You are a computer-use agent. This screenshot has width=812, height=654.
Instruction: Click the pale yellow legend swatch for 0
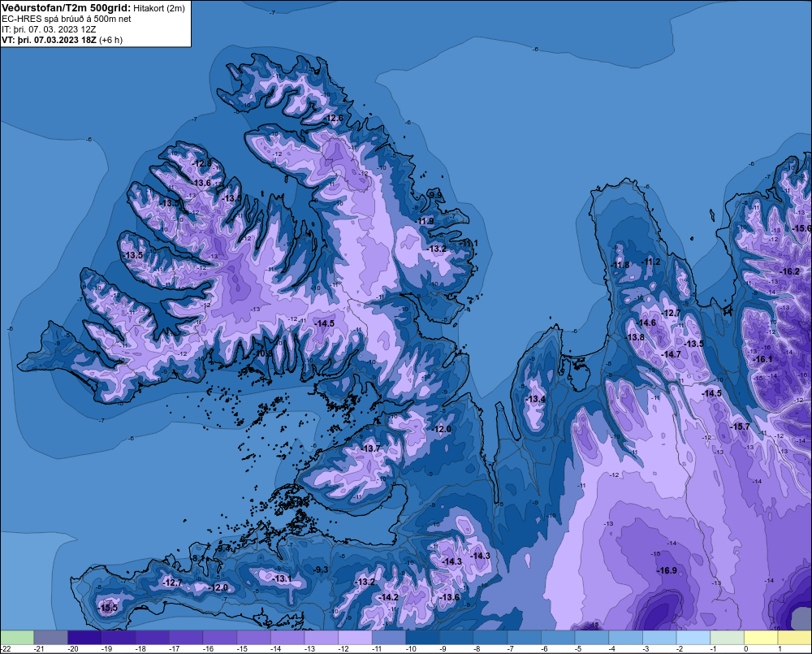pyautogui.click(x=761, y=638)
